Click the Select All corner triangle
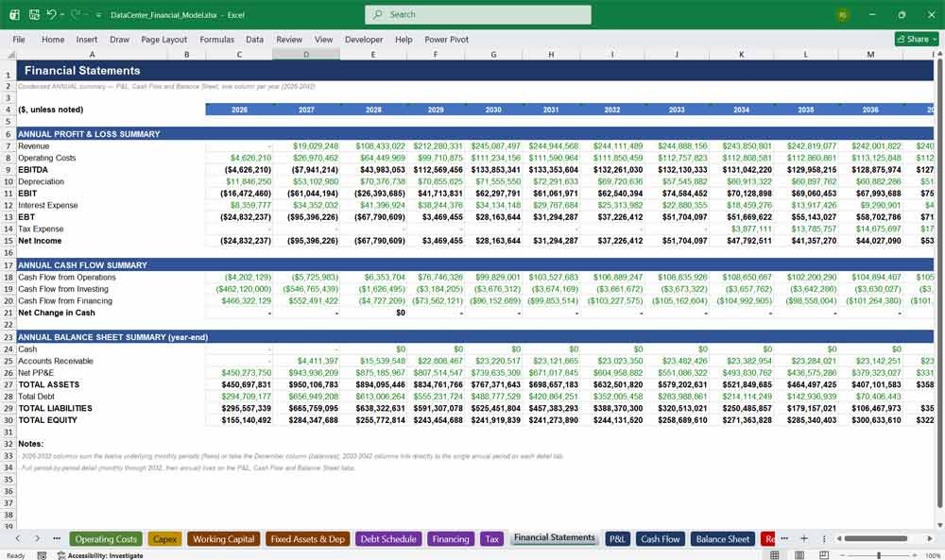This screenshot has height=560, width=945. tap(10, 54)
